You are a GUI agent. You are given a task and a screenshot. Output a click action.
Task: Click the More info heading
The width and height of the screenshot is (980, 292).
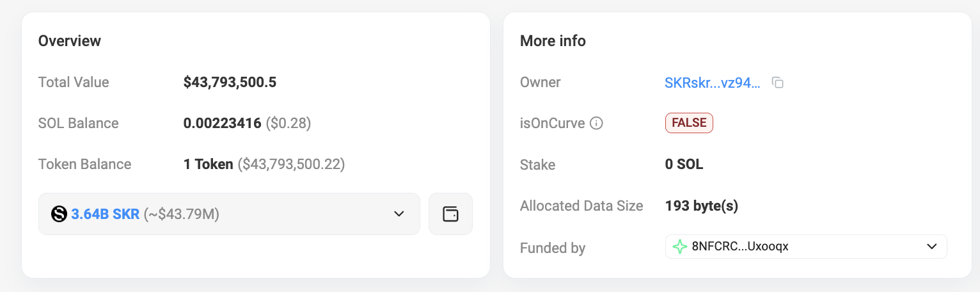click(x=553, y=41)
